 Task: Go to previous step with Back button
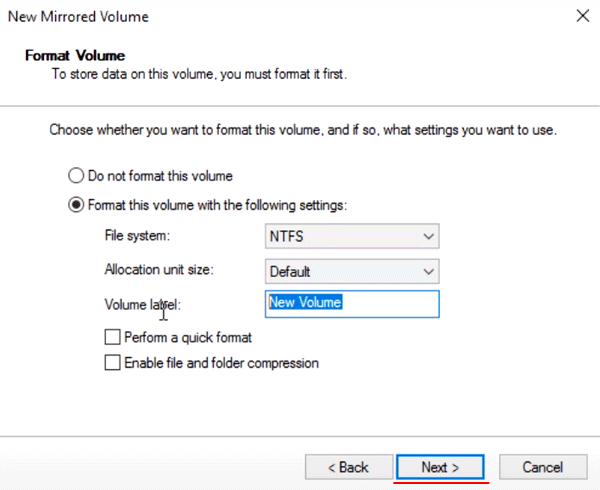(349, 467)
